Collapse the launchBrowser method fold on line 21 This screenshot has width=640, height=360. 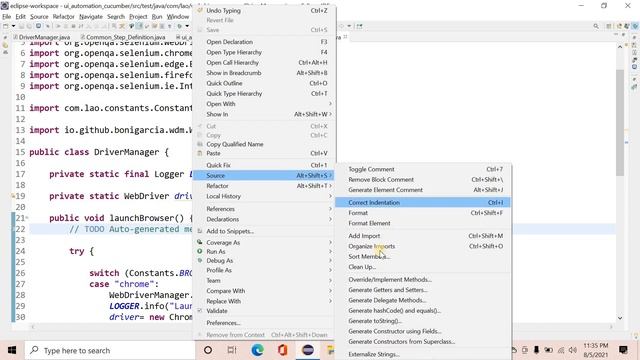point(27,218)
